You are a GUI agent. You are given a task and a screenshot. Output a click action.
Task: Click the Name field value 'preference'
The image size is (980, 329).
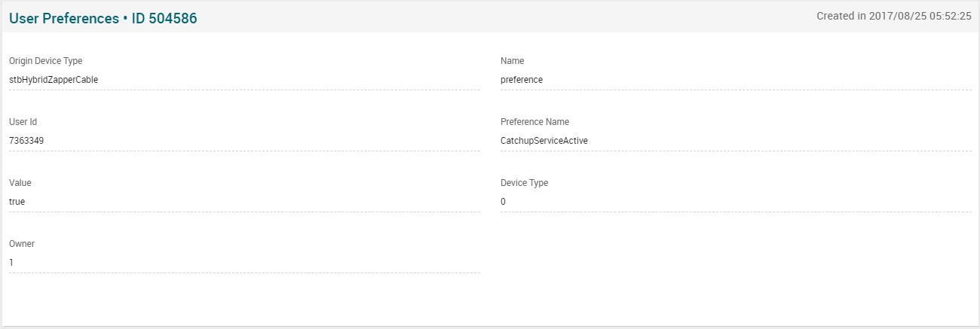tap(522, 79)
